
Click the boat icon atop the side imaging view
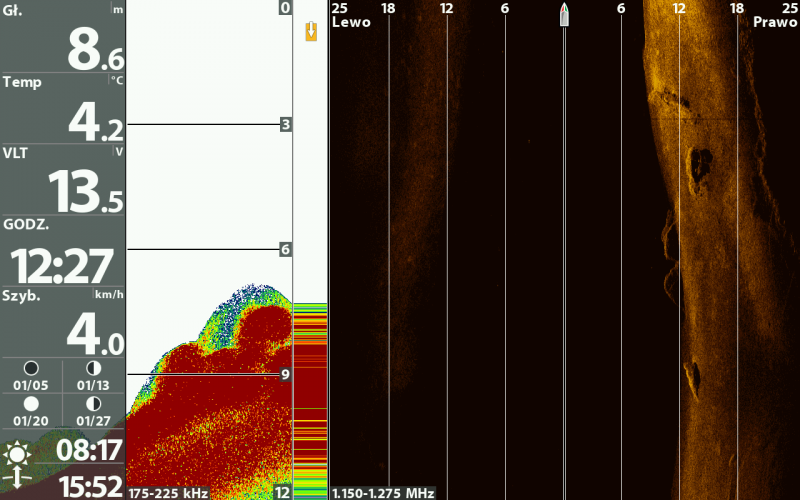[564, 14]
